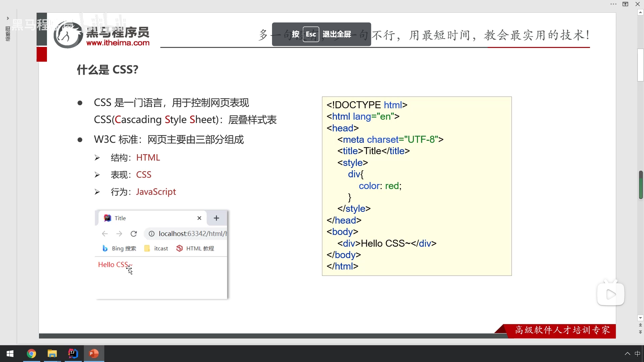The height and width of the screenshot is (362, 644).
Task: Open the three-dots more options menu
Action: (x=613, y=4)
